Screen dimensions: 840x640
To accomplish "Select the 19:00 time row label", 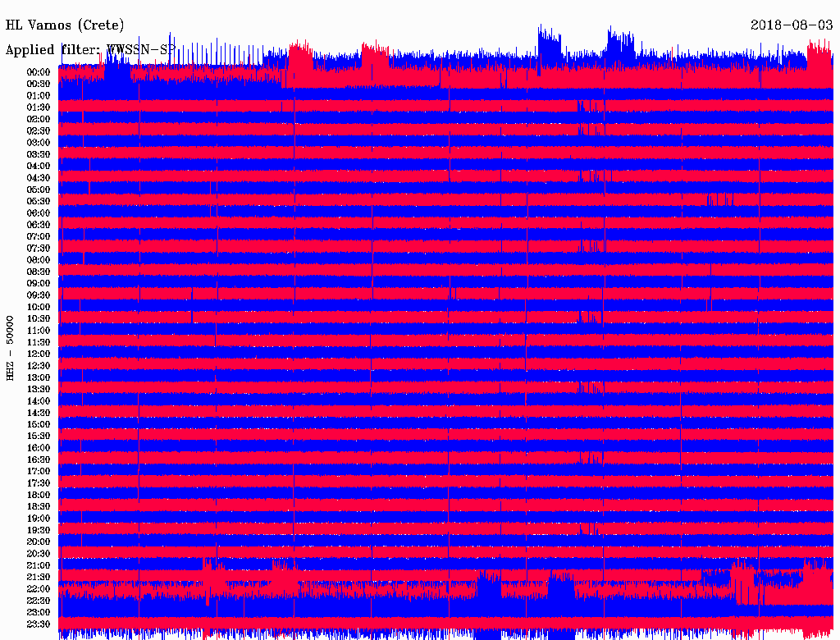I will (x=39, y=519).
